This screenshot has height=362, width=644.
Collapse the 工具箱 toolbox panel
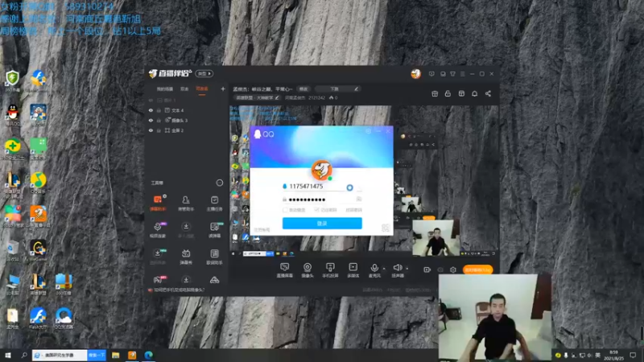pyautogui.click(x=219, y=183)
